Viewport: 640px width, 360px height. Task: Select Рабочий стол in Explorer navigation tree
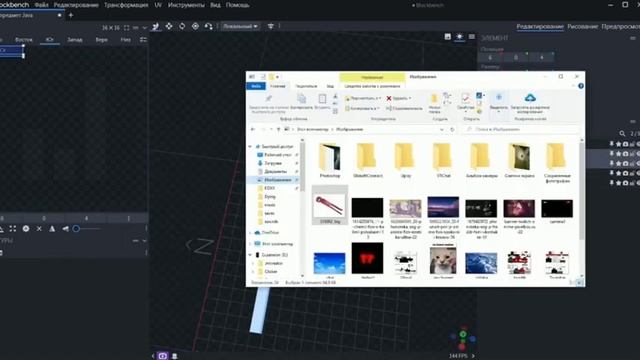[x=277, y=155]
